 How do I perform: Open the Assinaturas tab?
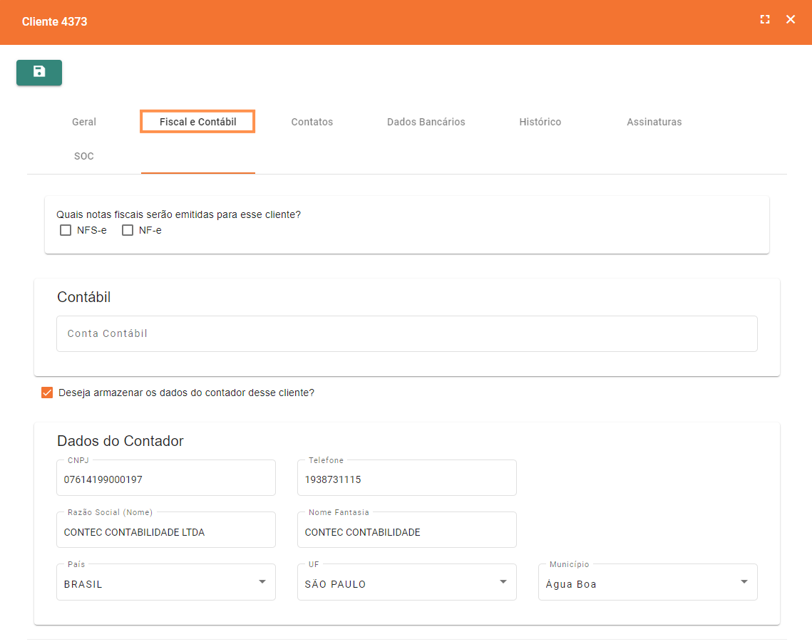(654, 122)
